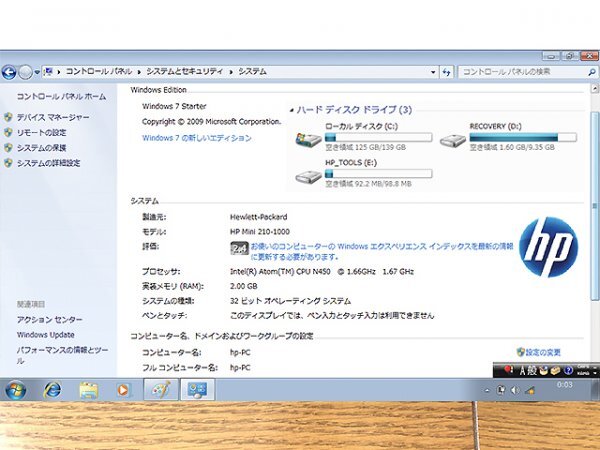Screen dimensions: 600x450
Task: Open the volume speaker tray icon
Action: click(515, 390)
